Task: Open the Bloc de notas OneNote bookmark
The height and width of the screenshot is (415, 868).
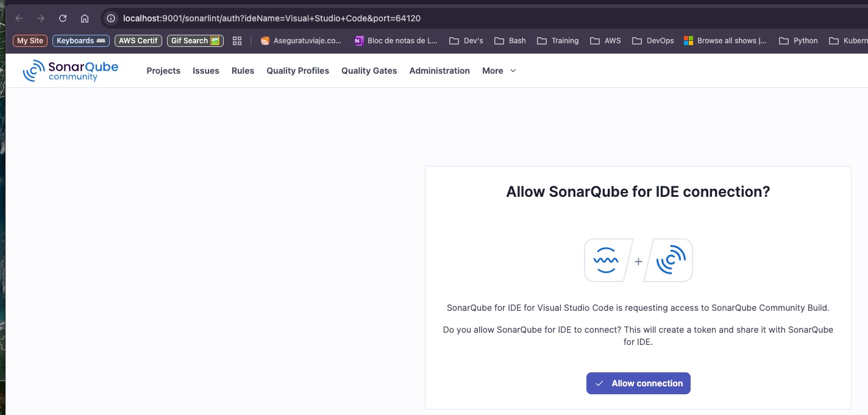Action: coord(396,41)
